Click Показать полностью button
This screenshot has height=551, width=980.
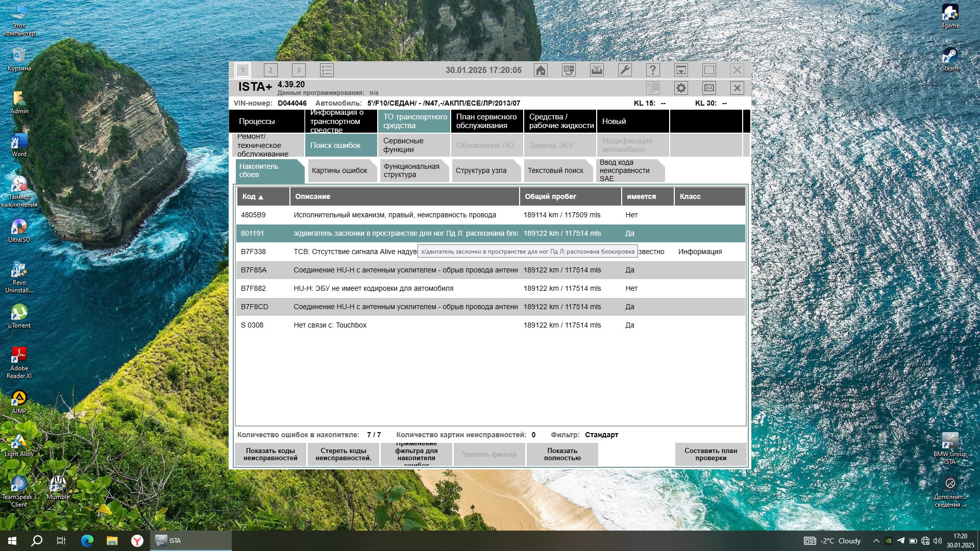[562, 454]
